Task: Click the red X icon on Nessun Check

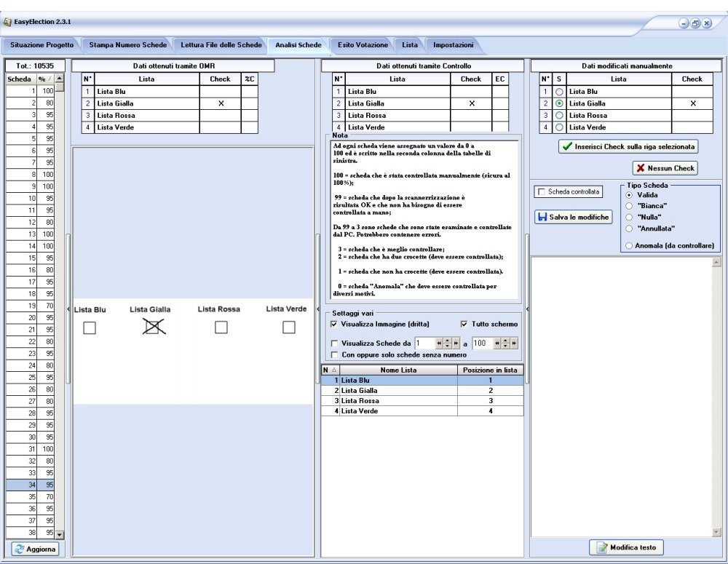Action: (641, 168)
